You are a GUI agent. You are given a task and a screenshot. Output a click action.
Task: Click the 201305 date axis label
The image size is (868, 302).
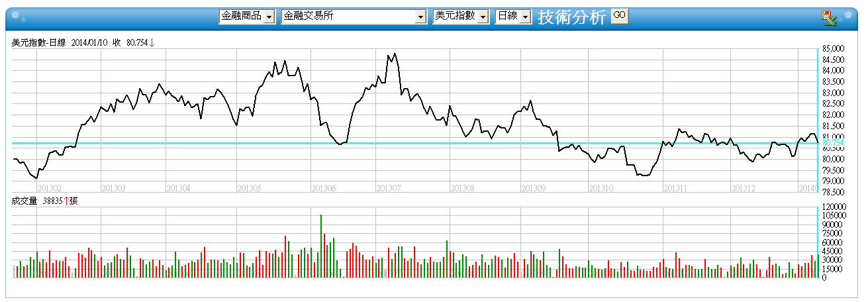[x=250, y=189]
